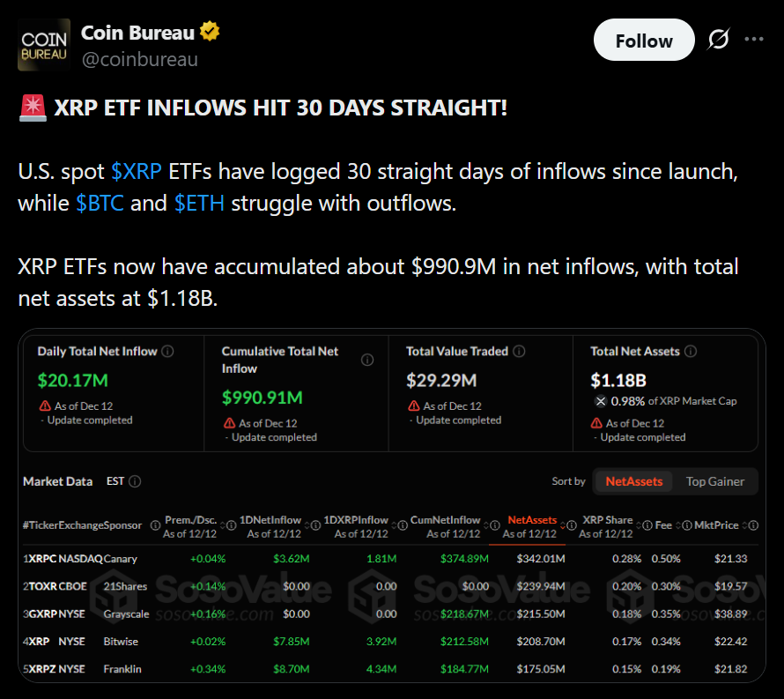
Task: Open the $ETH cashtag link
Action: (199, 204)
